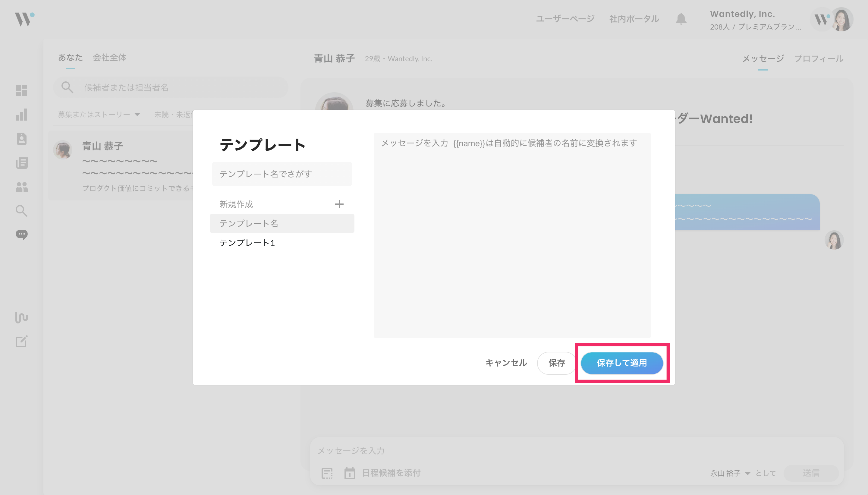Click the dashboard grid icon in sidebar

[x=21, y=90]
